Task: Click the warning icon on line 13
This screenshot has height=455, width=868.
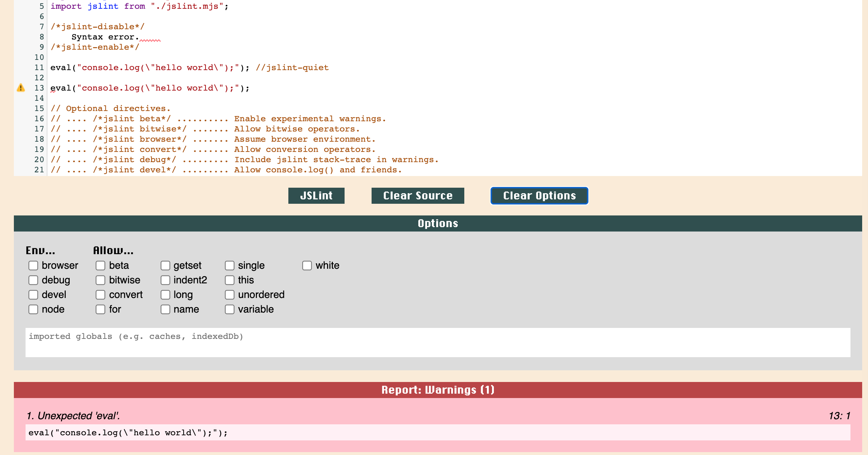Action: click(21, 88)
